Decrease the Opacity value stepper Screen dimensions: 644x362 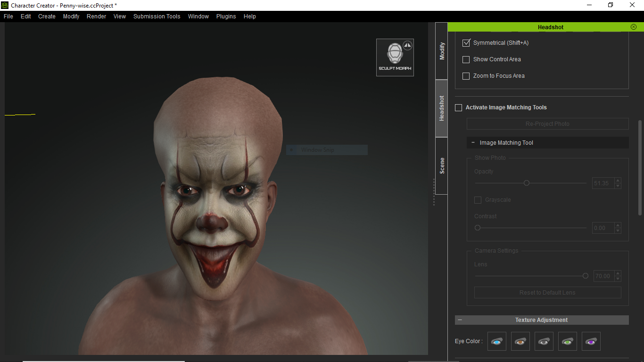(x=618, y=186)
